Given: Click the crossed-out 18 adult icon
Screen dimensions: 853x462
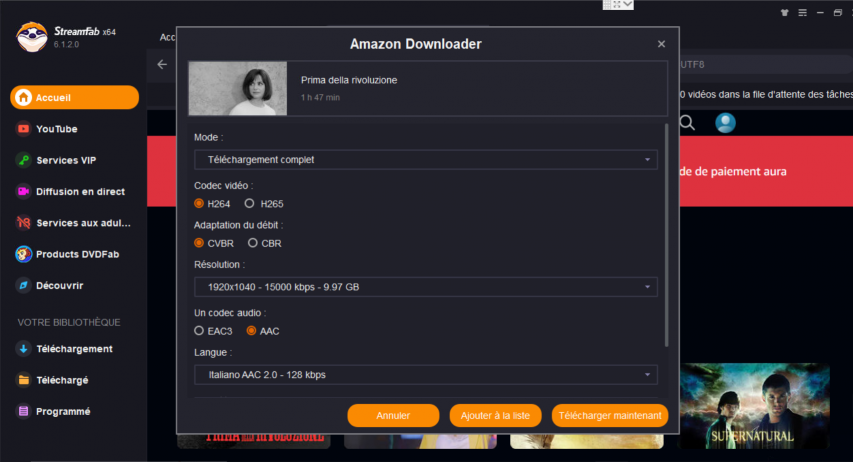Looking at the screenshot, I should 23,223.
